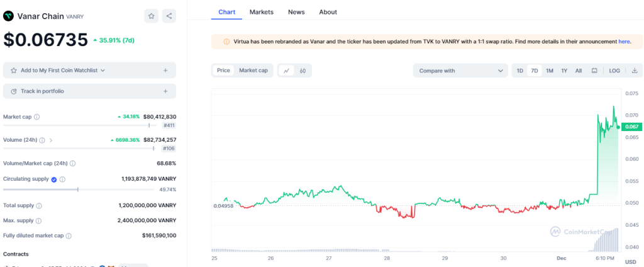Click the $0.06735 price value

click(x=45, y=40)
